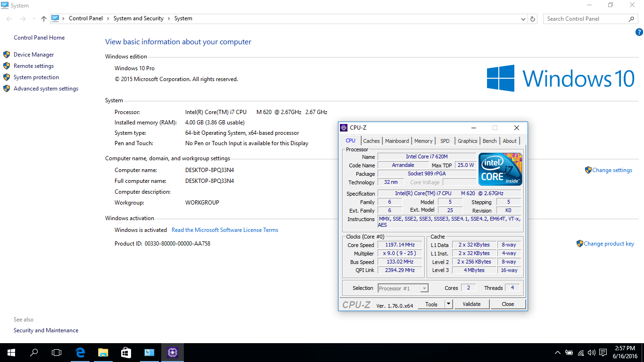Viewport: 644px width, 362px height.
Task: Open recent locations dropdown arrow
Action: 34,19
